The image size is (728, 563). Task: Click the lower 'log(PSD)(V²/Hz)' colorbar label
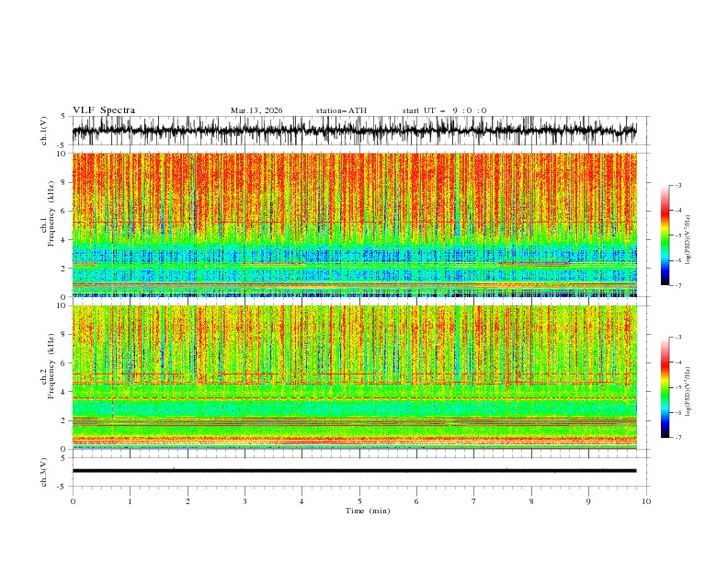point(688,391)
